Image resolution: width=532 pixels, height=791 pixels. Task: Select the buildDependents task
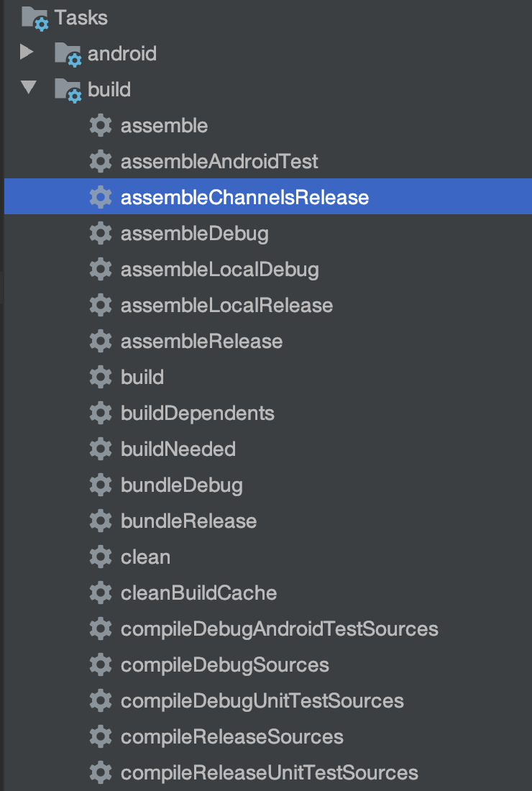tap(198, 413)
